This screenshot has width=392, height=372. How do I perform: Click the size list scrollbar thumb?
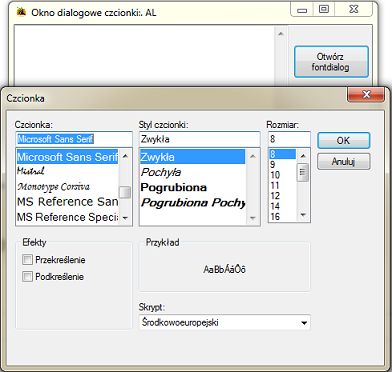(x=303, y=172)
